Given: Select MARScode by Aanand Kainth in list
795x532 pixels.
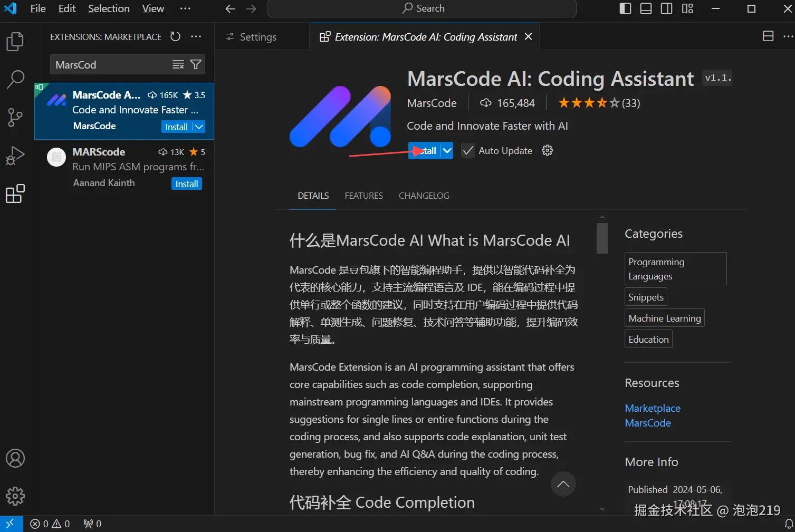Looking at the screenshot, I should click(x=124, y=168).
